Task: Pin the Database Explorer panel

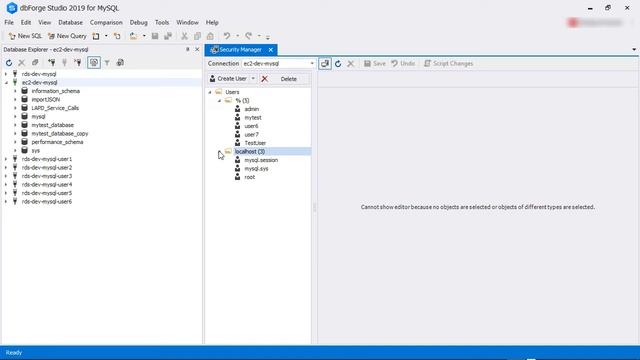Action: [188, 49]
